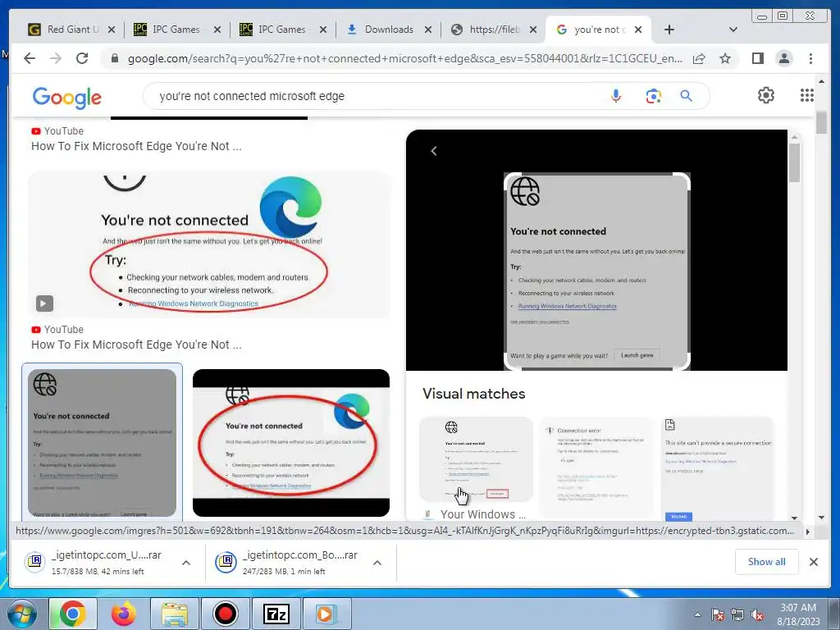Go back to the previous page
Viewport: 840px width, 630px height.
[30, 58]
